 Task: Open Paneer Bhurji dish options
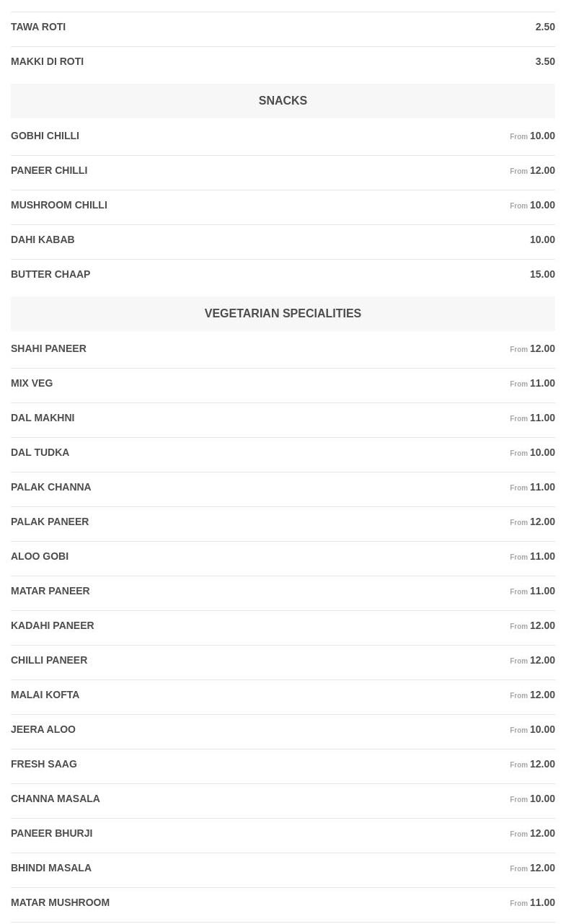coord(52,833)
